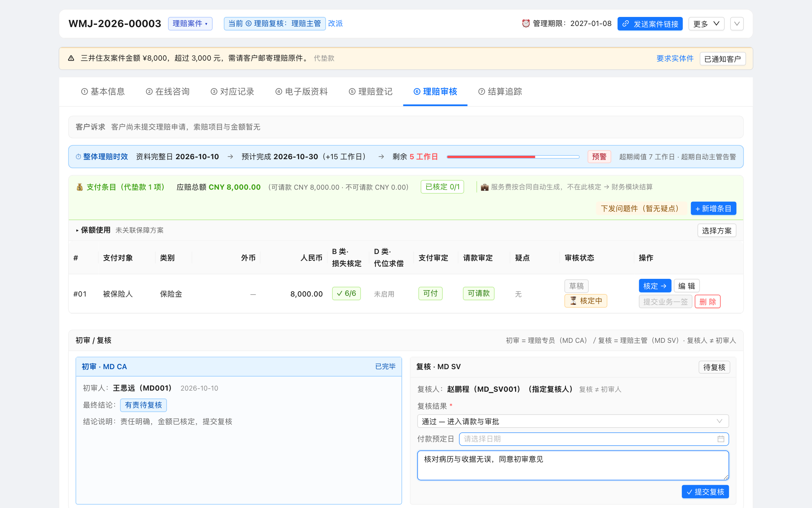Click the briefcase icon next to 服务费
Screen dimensions: 812x508
tap(485, 187)
